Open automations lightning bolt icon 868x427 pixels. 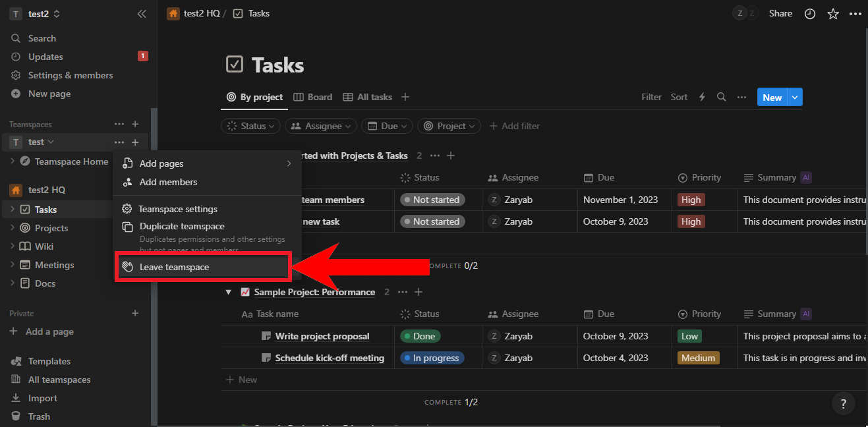[x=702, y=97]
